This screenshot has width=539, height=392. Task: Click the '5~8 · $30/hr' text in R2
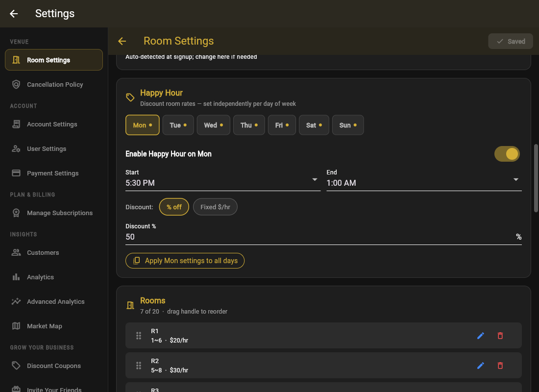(x=170, y=370)
